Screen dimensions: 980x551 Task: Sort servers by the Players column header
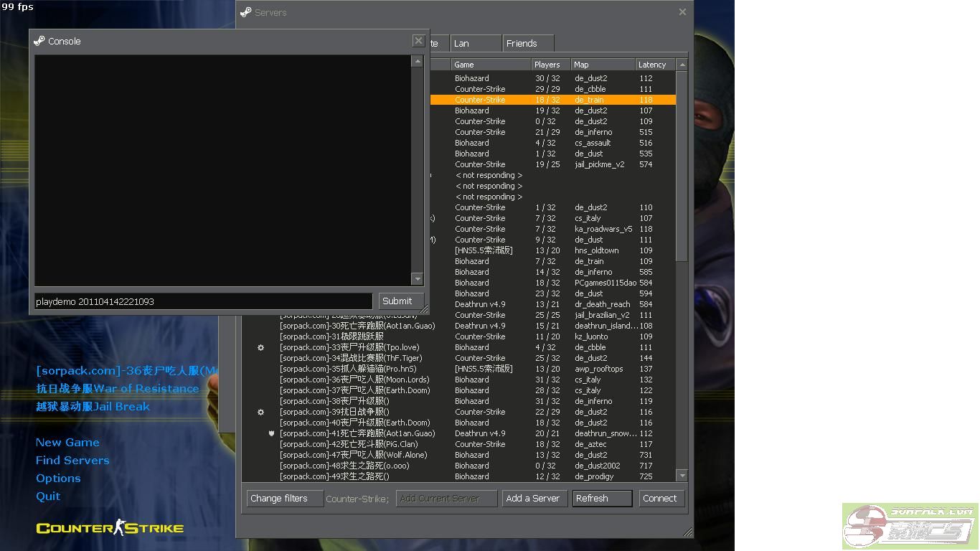(550, 65)
